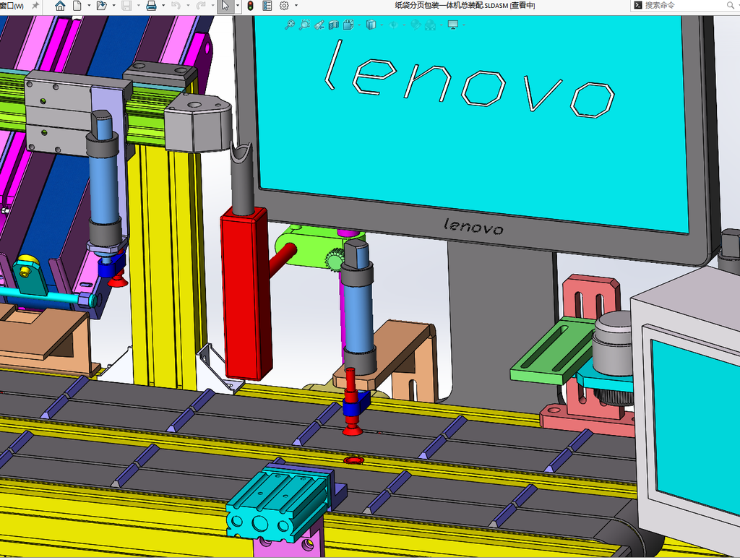Viewport: 740px width, 560px height.
Task: Click the command prompt icon in search box
Action: click(638, 5)
